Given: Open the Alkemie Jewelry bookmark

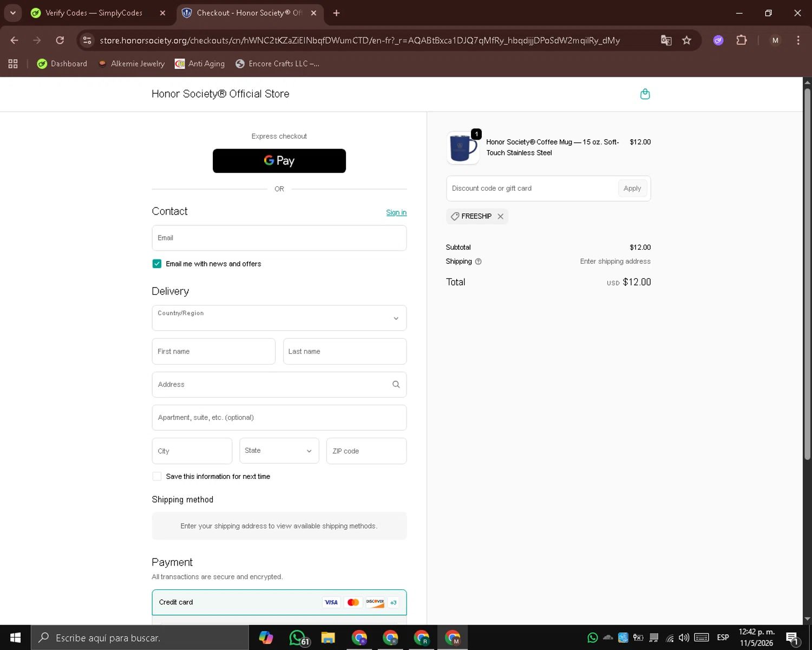Looking at the screenshot, I should 131,64.
